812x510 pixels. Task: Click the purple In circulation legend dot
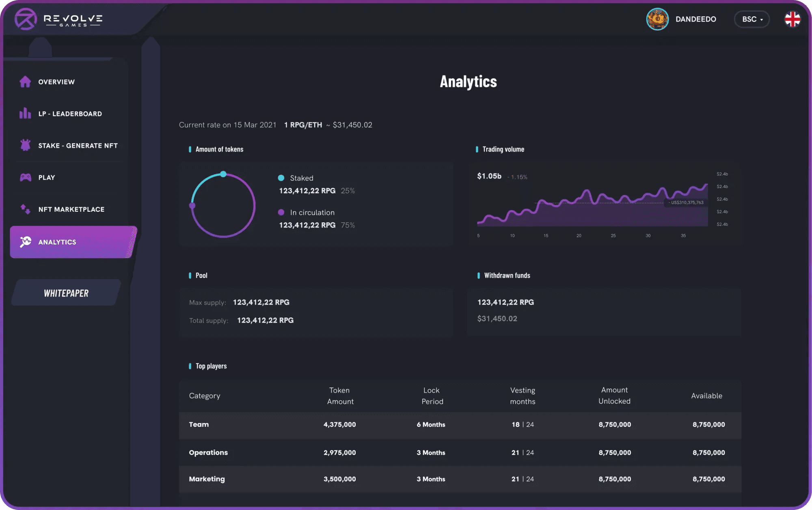click(281, 212)
